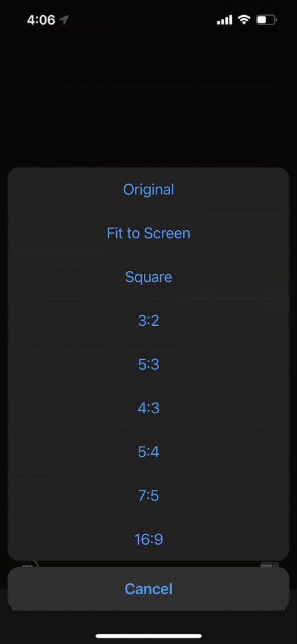Apply the 4:3 aspect ratio
Image resolution: width=297 pixels, height=644 pixels.
click(x=148, y=408)
